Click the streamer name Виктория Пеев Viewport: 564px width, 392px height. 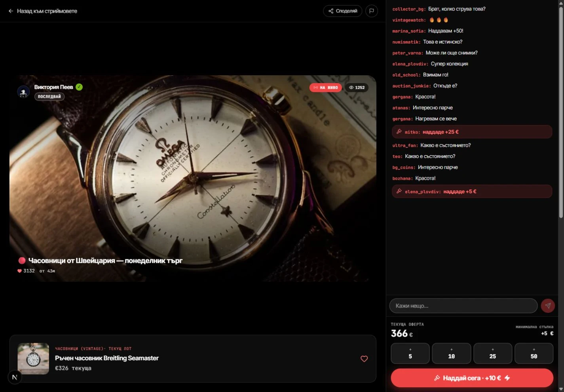[x=53, y=87]
